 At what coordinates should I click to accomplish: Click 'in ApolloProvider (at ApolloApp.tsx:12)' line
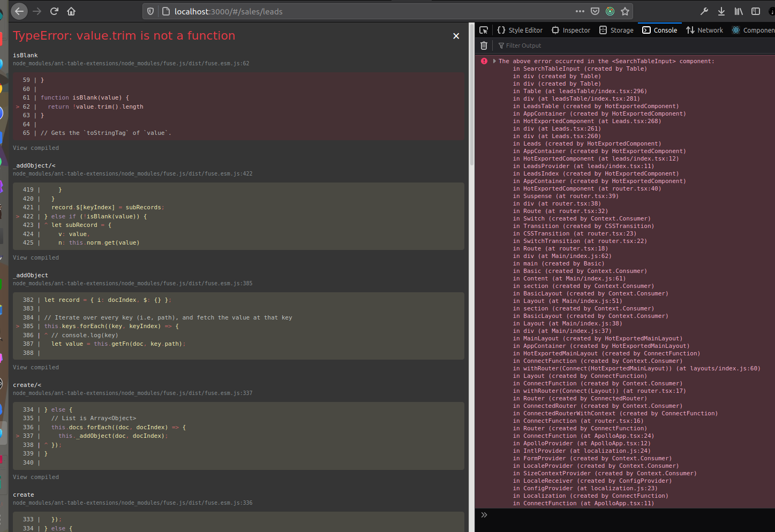[582, 443]
